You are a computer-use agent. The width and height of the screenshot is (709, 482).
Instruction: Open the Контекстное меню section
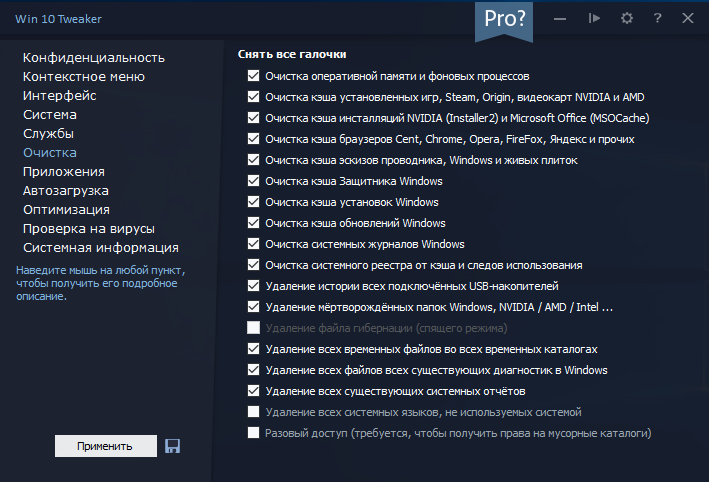click(x=84, y=77)
